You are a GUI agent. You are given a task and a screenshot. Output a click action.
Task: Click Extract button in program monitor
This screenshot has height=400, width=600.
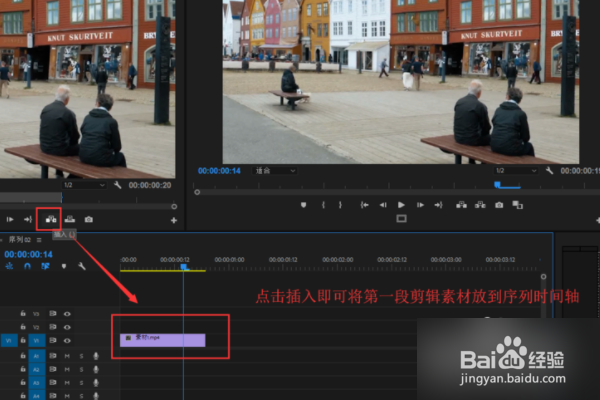(480, 205)
